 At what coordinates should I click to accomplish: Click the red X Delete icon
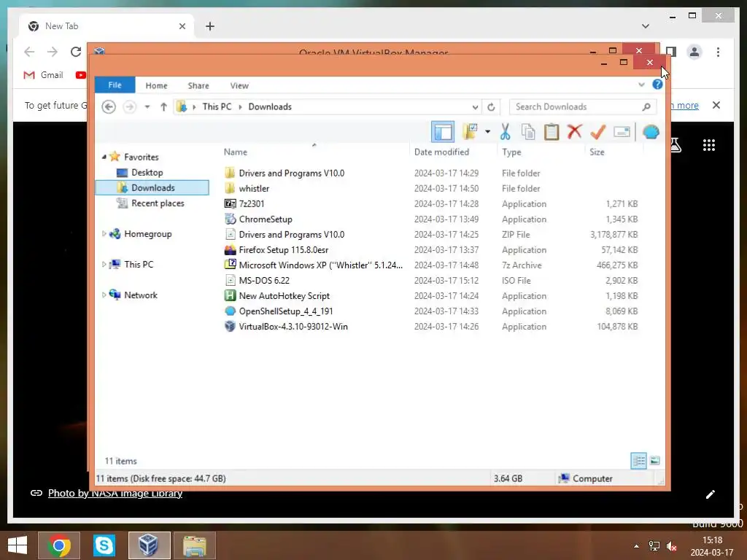(x=575, y=131)
